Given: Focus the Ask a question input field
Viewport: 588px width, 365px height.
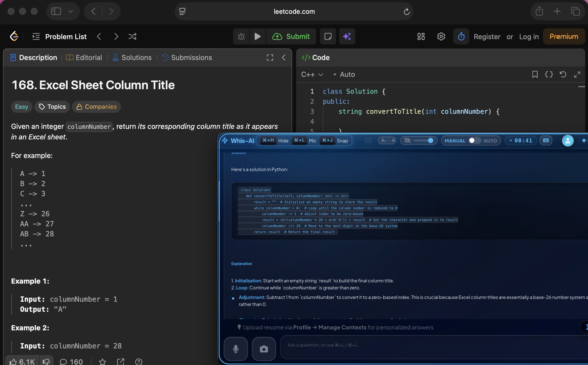Looking at the screenshot, I should click(434, 347).
